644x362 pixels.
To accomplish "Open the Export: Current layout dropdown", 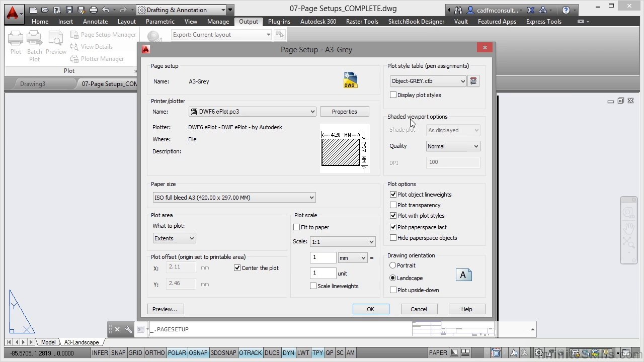I will (x=221, y=35).
